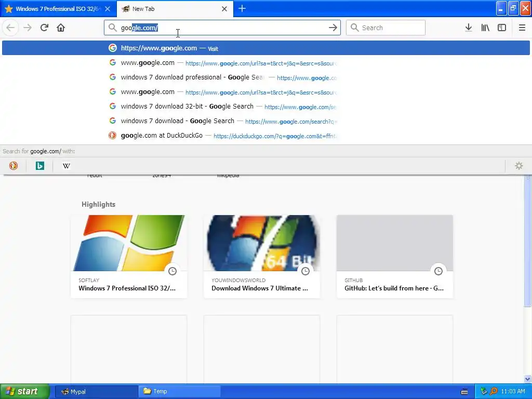
Task: Choose the first www.google.com url suggestion
Action: click(x=265, y=63)
